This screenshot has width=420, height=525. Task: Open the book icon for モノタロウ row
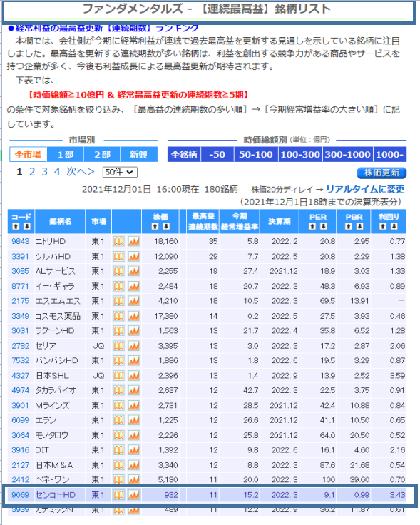[x=119, y=435]
